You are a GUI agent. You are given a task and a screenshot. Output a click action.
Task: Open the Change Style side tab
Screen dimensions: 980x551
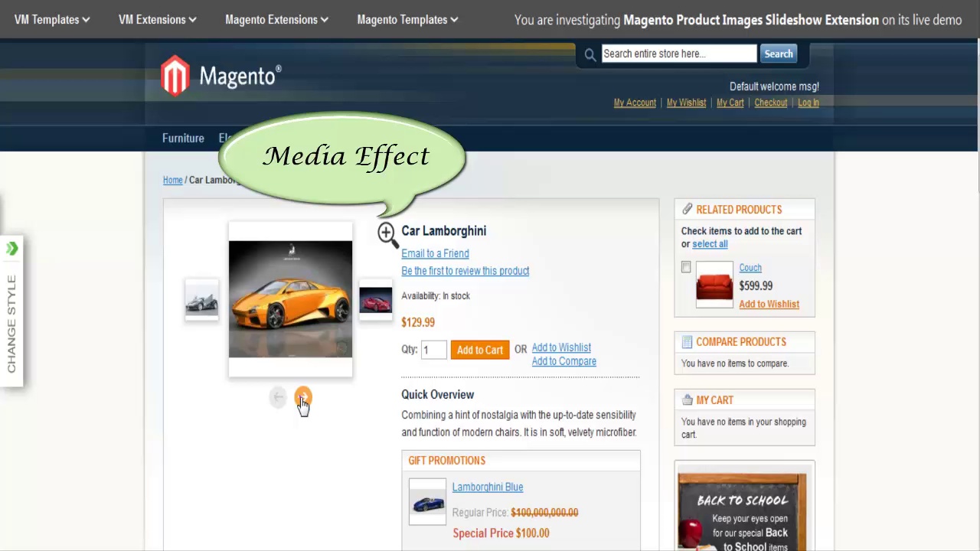coord(11,311)
